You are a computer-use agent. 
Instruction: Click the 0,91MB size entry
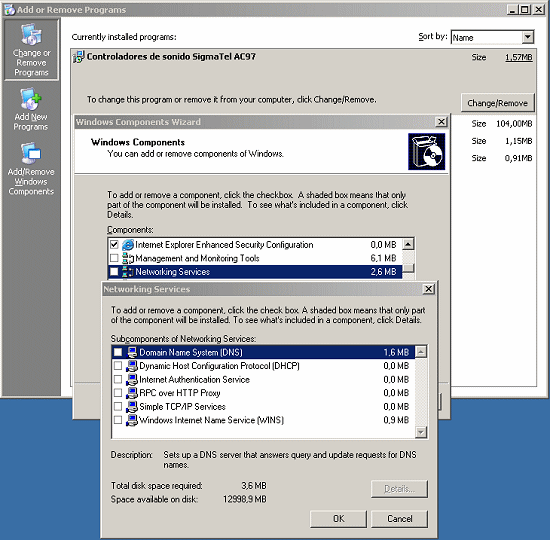coord(519,158)
